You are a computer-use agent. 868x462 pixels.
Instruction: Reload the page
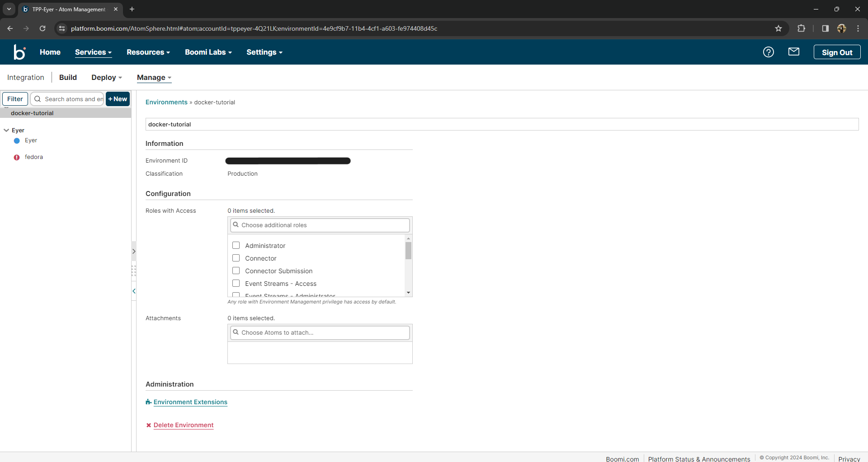pyautogui.click(x=42, y=28)
